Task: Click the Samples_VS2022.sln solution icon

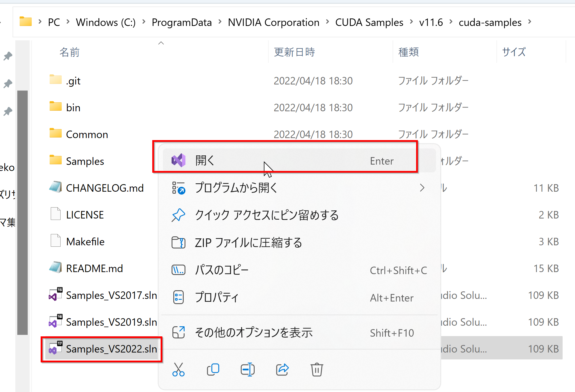Action: point(56,348)
